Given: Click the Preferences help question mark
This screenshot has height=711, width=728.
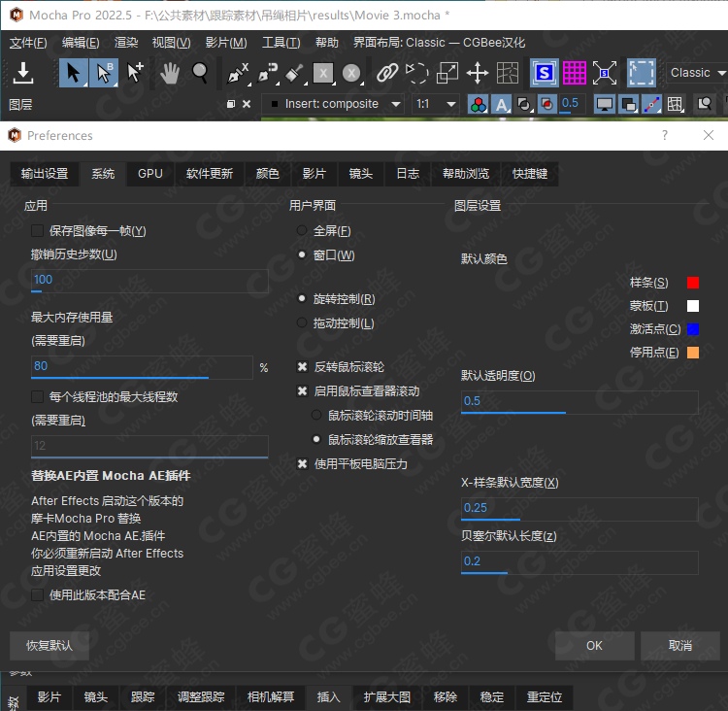Looking at the screenshot, I should pos(665,135).
